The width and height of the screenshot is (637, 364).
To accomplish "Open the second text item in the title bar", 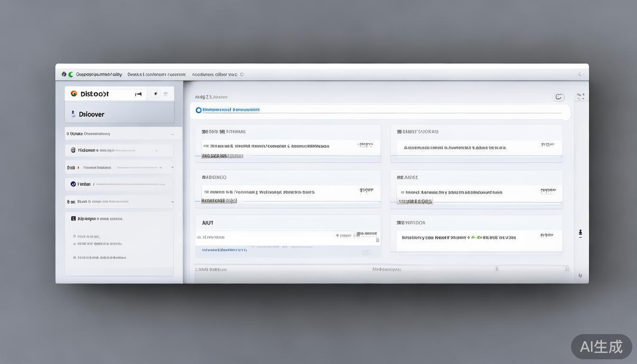I will (156, 74).
